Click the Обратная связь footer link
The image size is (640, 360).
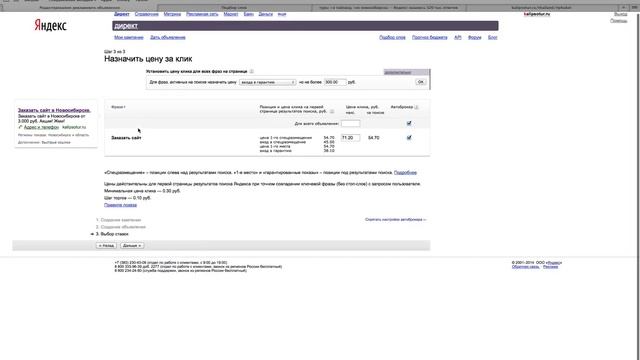pos(526,267)
